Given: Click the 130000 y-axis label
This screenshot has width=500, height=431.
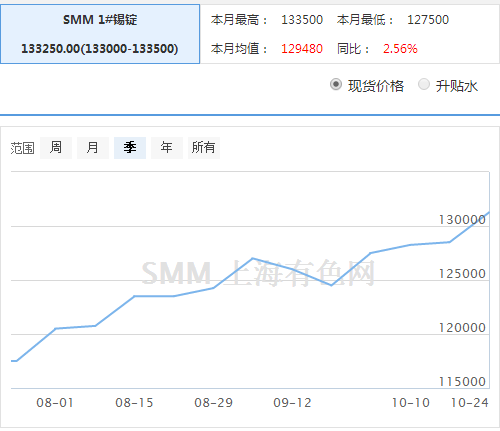Looking at the screenshot, I should [462, 220].
